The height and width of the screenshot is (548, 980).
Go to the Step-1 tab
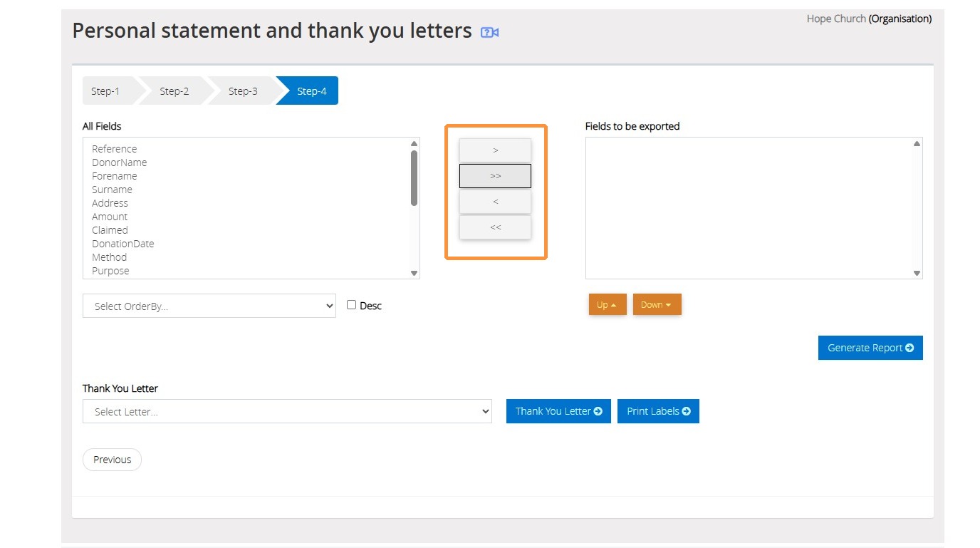click(x=105, y=91)
